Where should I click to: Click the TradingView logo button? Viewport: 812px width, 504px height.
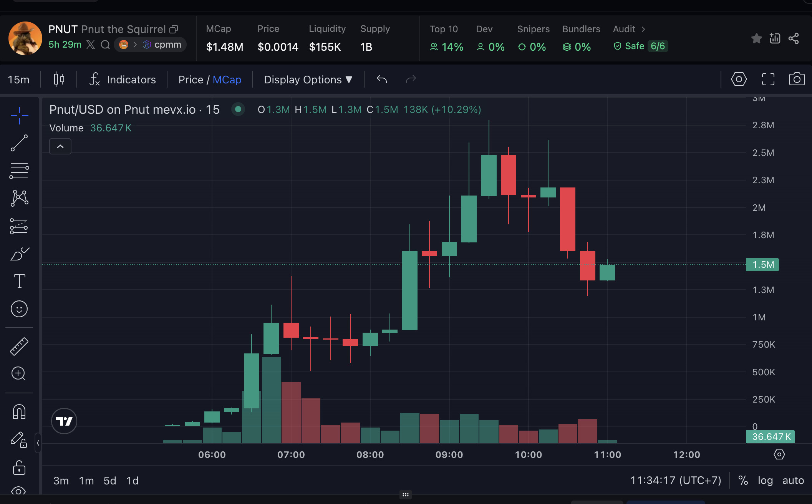(64, 421)
